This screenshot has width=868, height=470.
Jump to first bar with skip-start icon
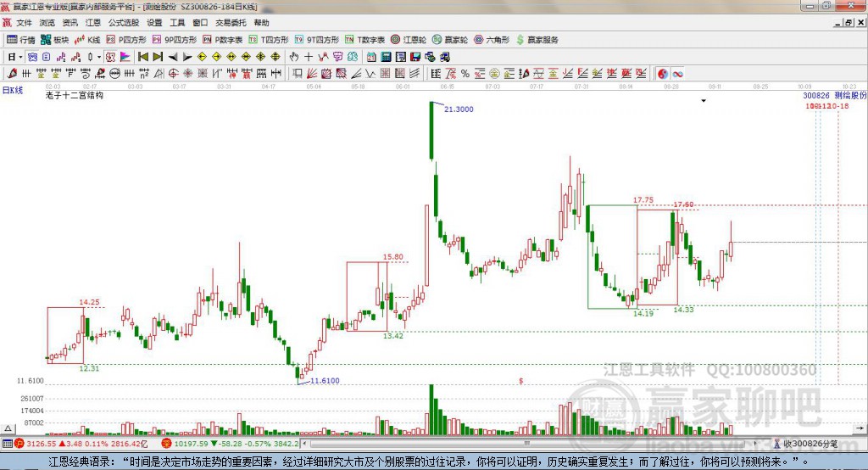142,57
